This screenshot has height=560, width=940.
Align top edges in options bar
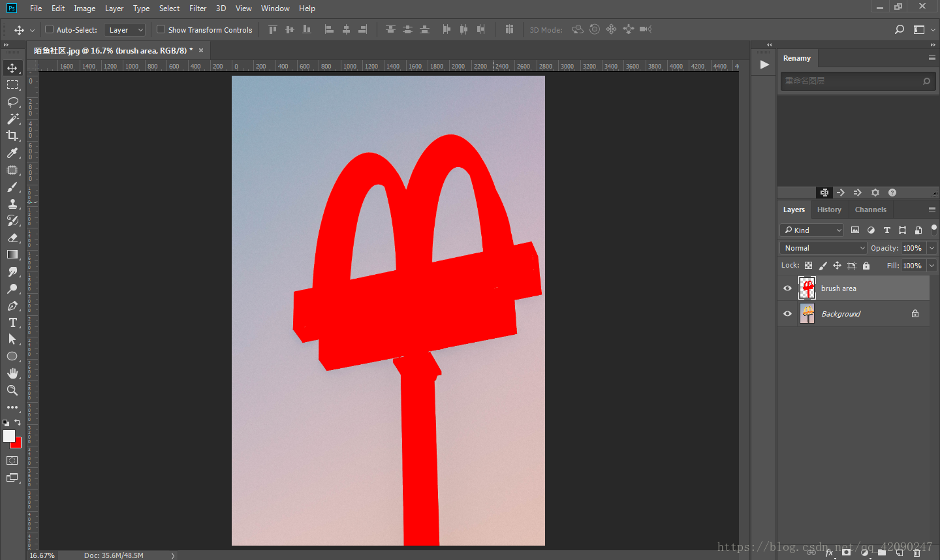(273, 29)
